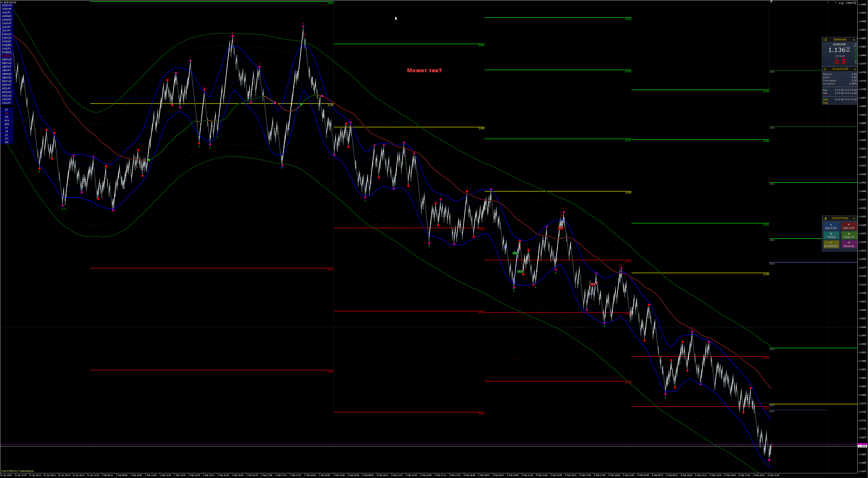Switch chart symbol to GBPJPY
The width and height of the screenshot is (868, 478).
[x=7, y=70]
